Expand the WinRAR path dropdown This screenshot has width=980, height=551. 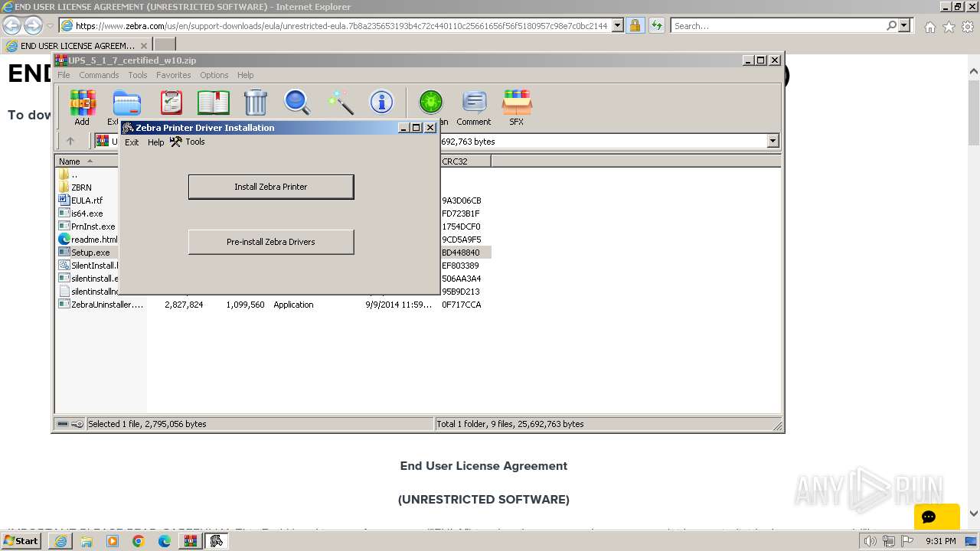pos(773,141)
